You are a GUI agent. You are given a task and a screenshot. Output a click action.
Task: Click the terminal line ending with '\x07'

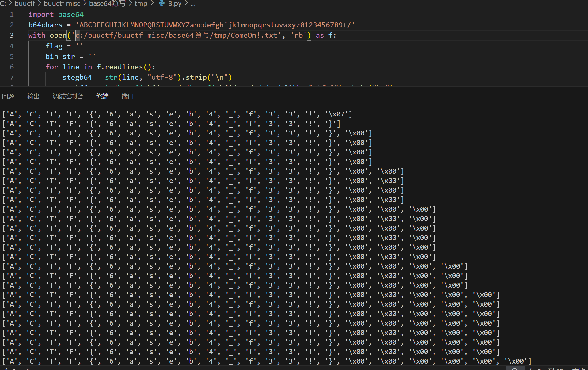pyautogui.click(x=177, y=114)
